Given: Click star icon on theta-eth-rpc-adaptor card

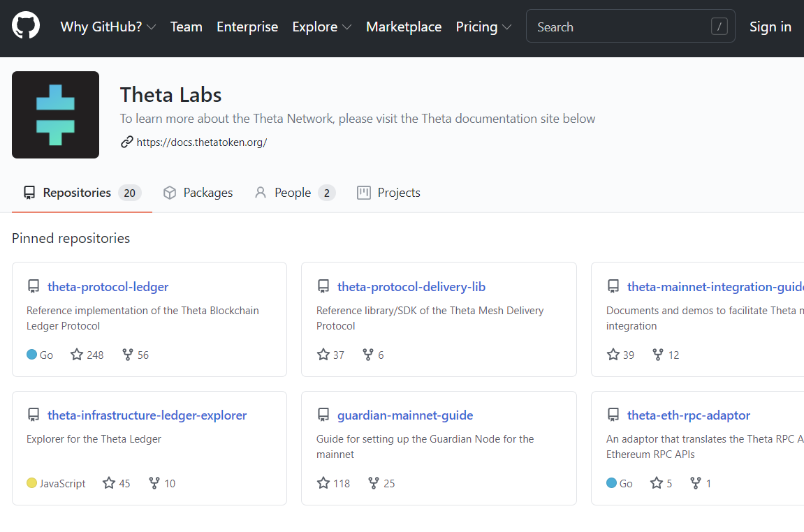Looking at the screenshot, I should [x=657, y=483].
